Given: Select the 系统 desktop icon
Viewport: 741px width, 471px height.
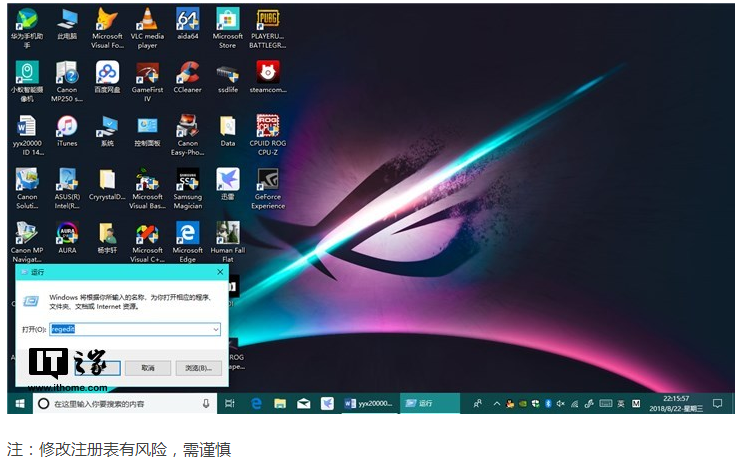Looking at the screenshot, I should [107, 131].
